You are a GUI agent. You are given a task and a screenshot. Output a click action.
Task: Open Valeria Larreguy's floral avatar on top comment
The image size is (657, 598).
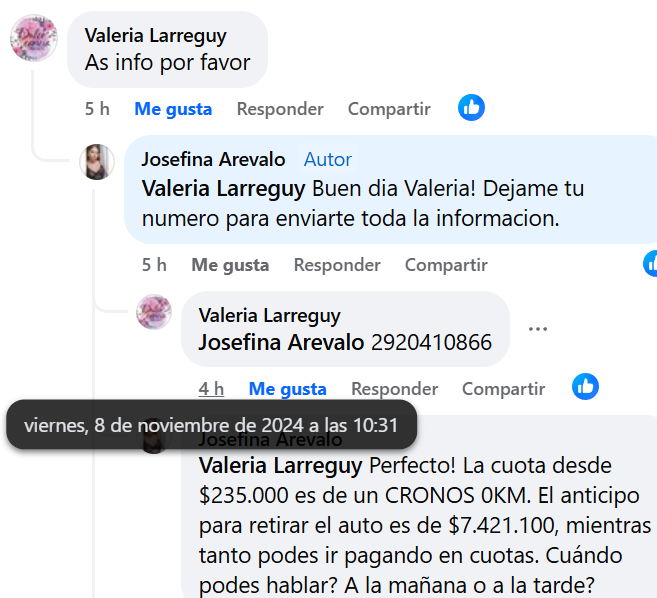34,38
